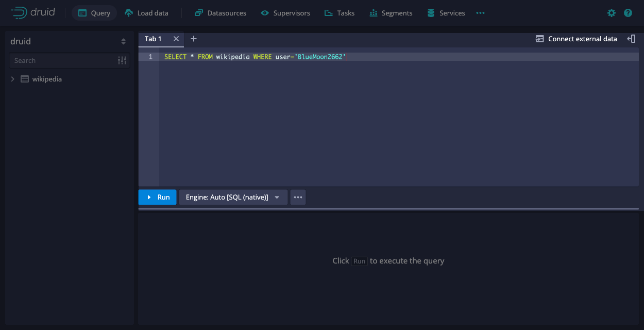The width and height of the screenshot is (644, 330).
Task: Click the search filter options icon
Action: point(122,60)
